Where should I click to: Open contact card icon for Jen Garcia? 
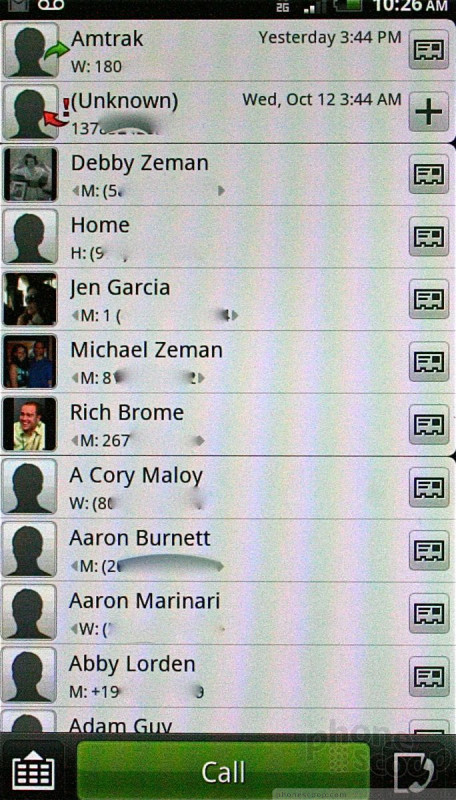428,298
